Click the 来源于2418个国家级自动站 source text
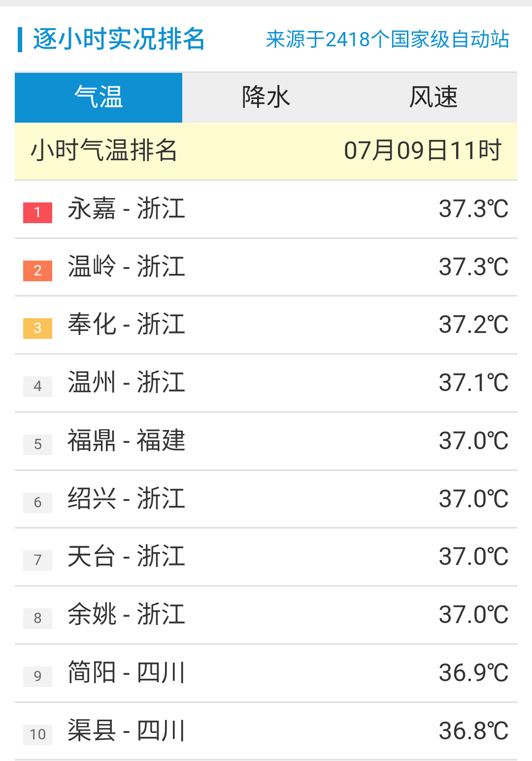 coord(387,39)
